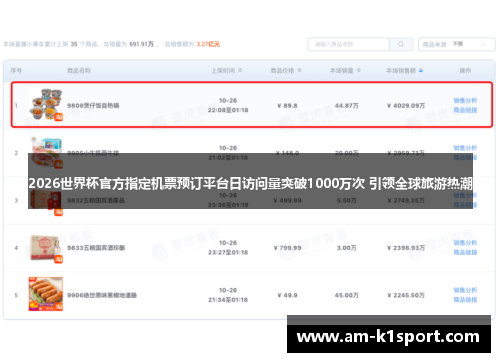Click sales volume 45.00万

(x=347, y=295)
